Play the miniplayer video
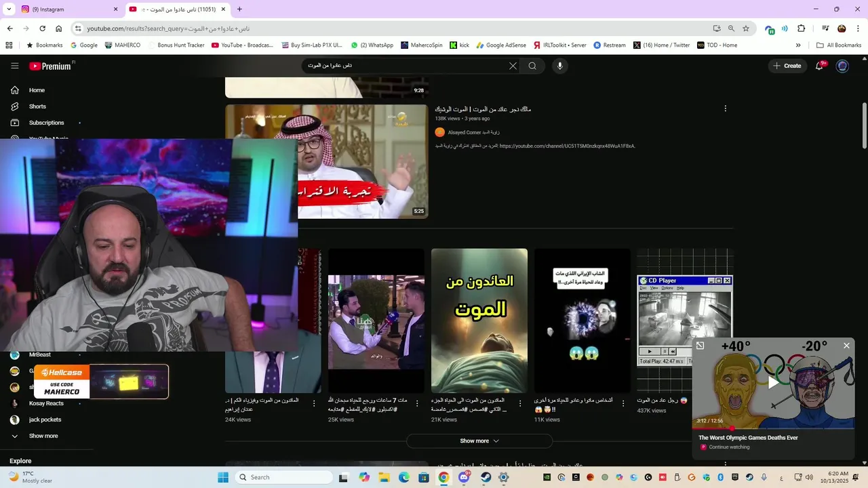The image size is (868, 488). click(773, 383)
